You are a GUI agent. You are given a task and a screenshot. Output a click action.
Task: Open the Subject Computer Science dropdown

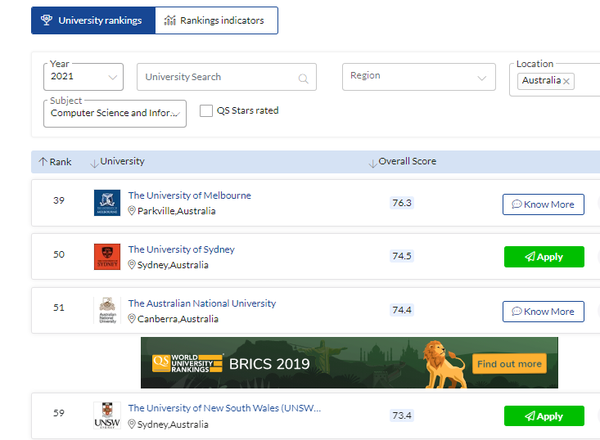[115, 114]
